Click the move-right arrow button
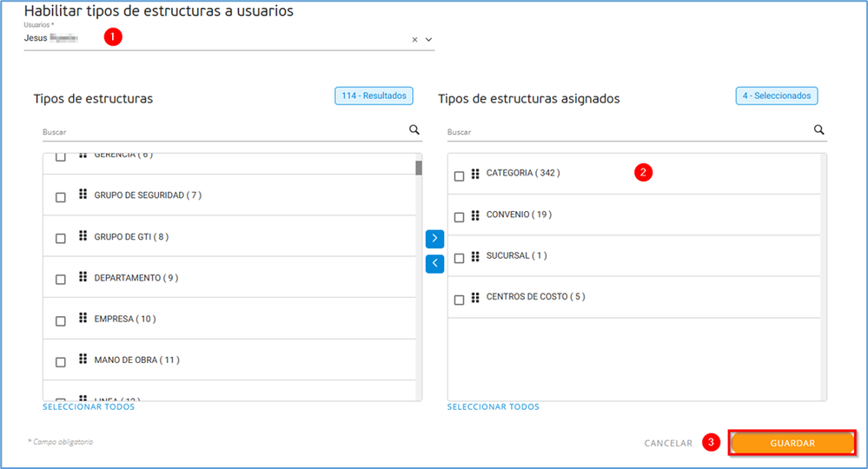 click(x=434, y=238)
